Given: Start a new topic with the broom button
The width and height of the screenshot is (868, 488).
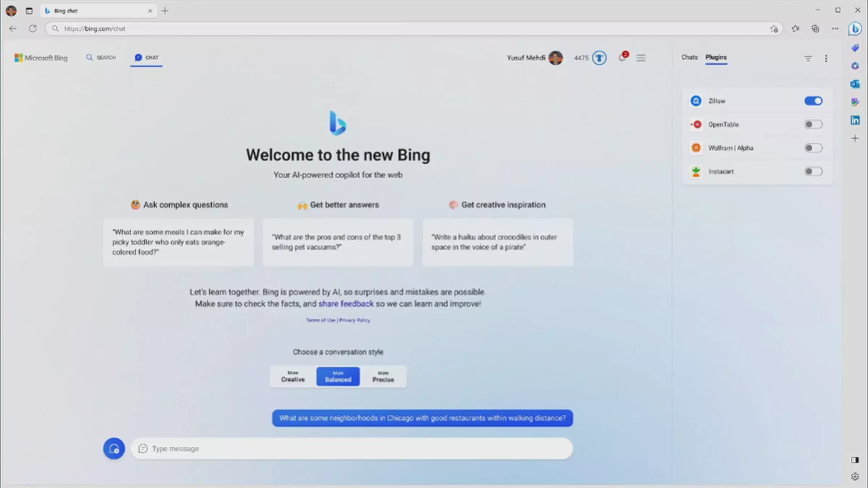Looking at the screenshot, I should [114, 449].
